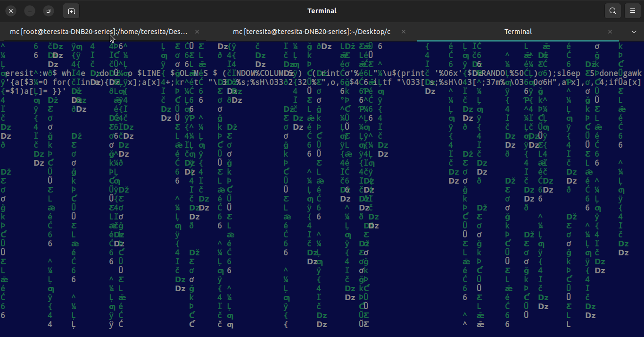This screenshot has width=644, height=337.
Task: Close the mc root@teresita tab
Action: pos(197,32)
